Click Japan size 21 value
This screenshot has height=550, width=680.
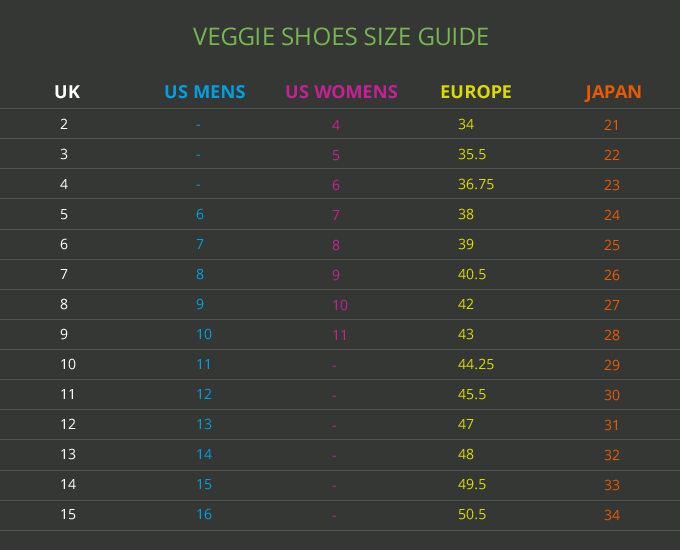click(611, 125)
